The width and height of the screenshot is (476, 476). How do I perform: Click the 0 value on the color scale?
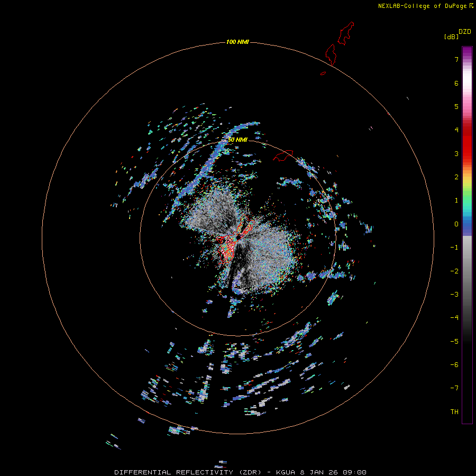coord(456,224)
